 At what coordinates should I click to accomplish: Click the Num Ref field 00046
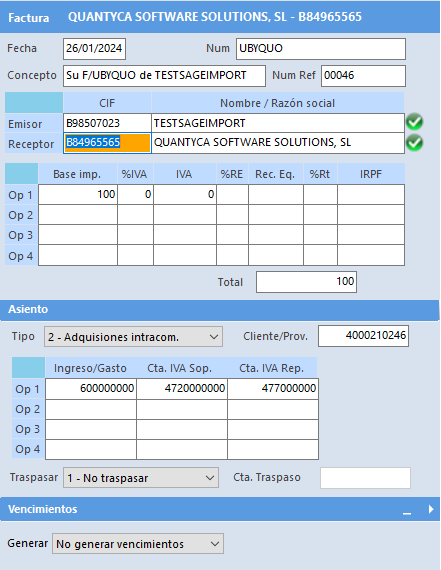tap(363, 76)
